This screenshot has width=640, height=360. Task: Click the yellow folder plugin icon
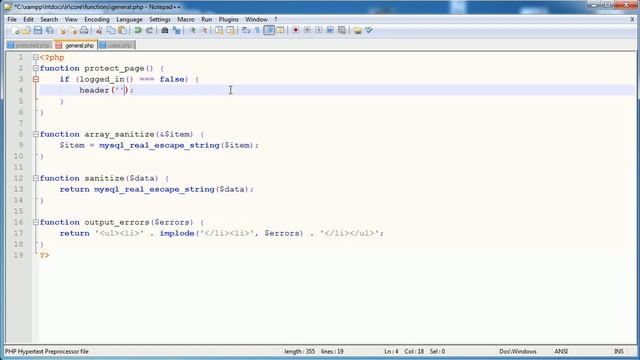358,31
